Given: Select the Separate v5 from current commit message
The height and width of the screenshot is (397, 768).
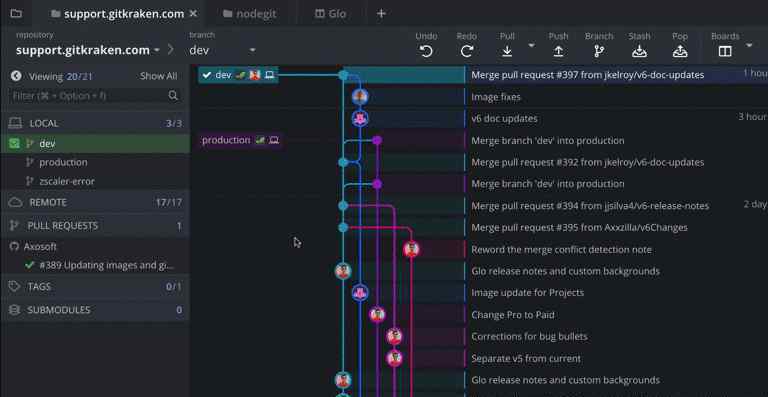Looking at the screenshot, I should coord(526,358).
